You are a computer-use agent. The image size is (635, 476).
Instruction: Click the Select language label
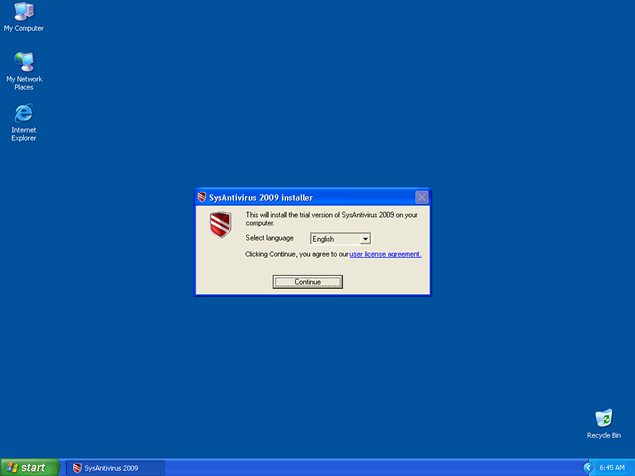click(270, 238)
